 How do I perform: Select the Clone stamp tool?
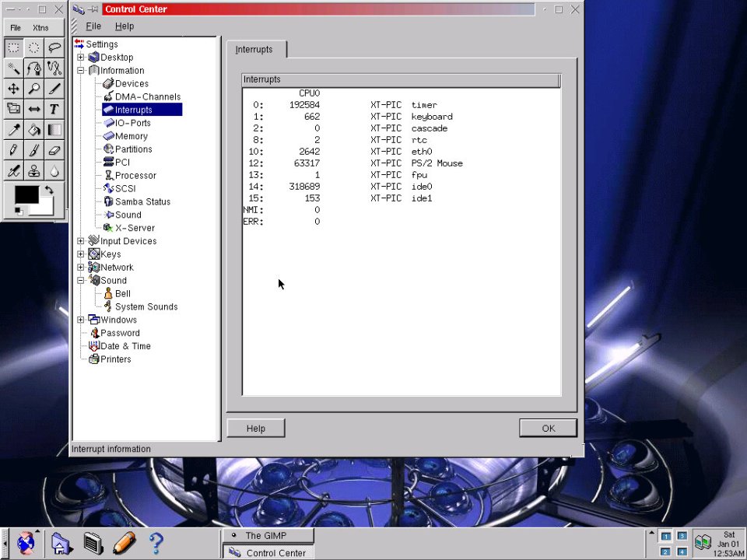[x=33, y=171]
